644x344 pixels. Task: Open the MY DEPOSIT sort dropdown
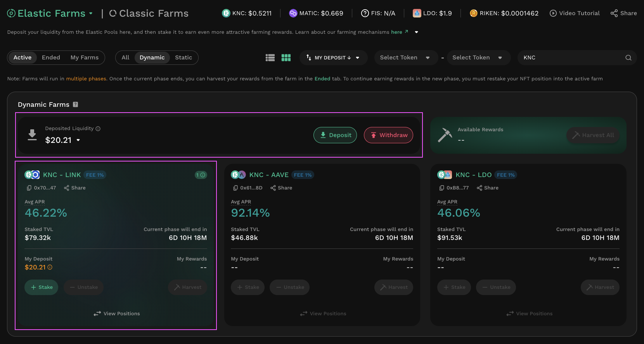(333, 57)
